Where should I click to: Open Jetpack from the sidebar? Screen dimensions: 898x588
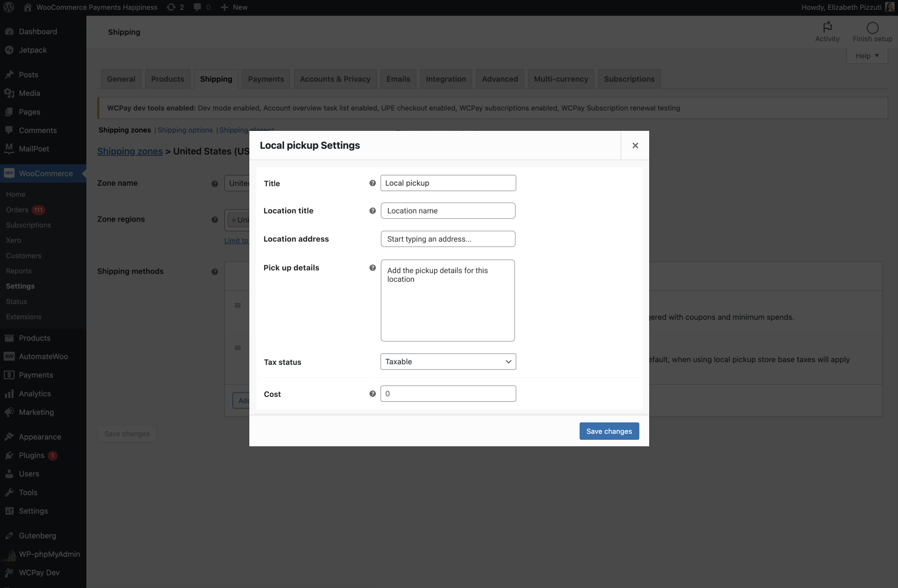(33, 49)
